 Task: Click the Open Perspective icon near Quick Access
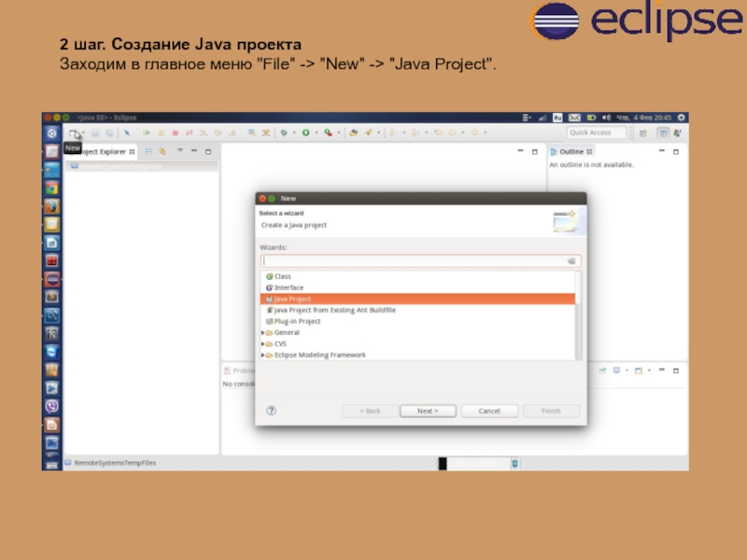click(x=643, y=133)
